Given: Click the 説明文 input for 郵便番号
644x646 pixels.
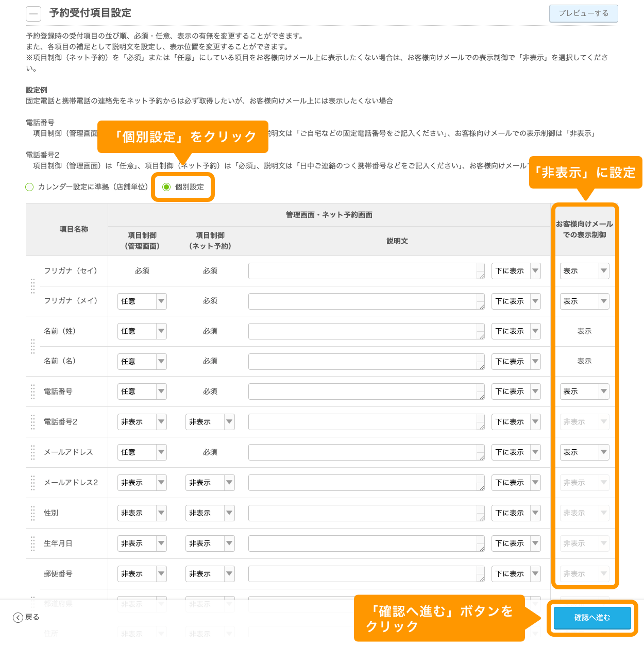Looking at the screenshot, I should (366, 573).
